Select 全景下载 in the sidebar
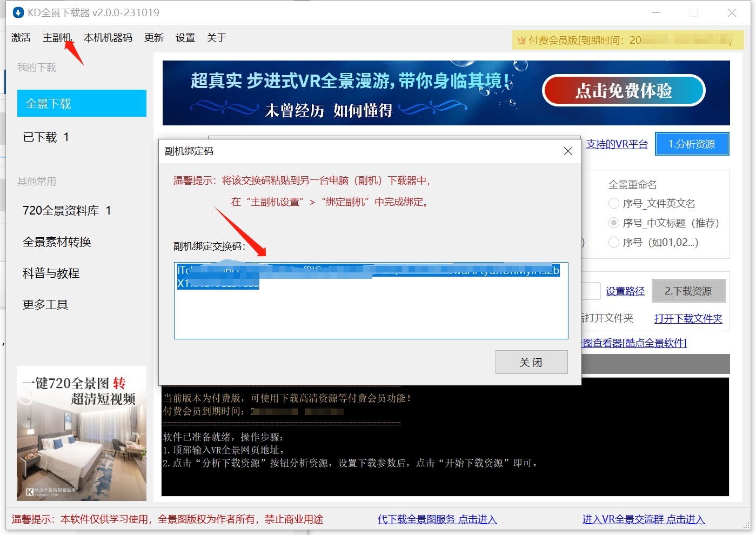 tap(82, 103)
